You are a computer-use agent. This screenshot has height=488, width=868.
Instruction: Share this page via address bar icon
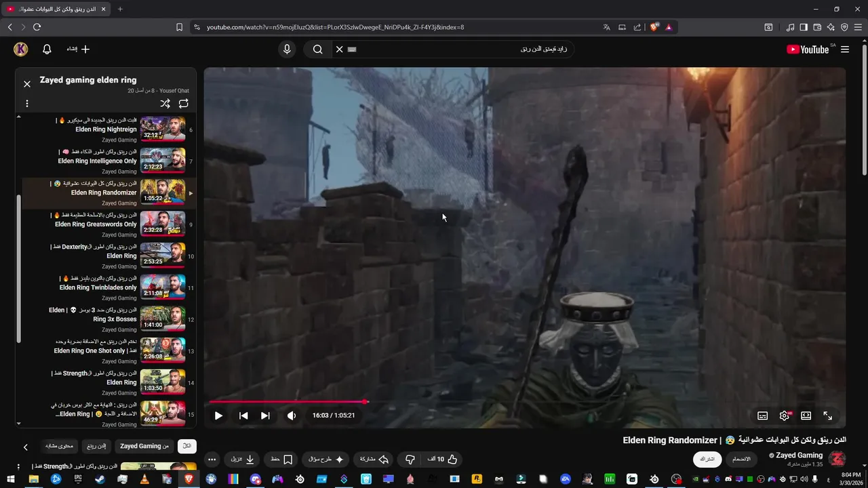(x=637, y=27)
